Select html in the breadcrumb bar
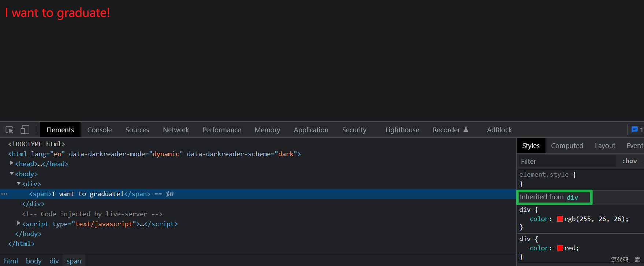This screenshot has width=644, height=266. [x=11, y=261]
